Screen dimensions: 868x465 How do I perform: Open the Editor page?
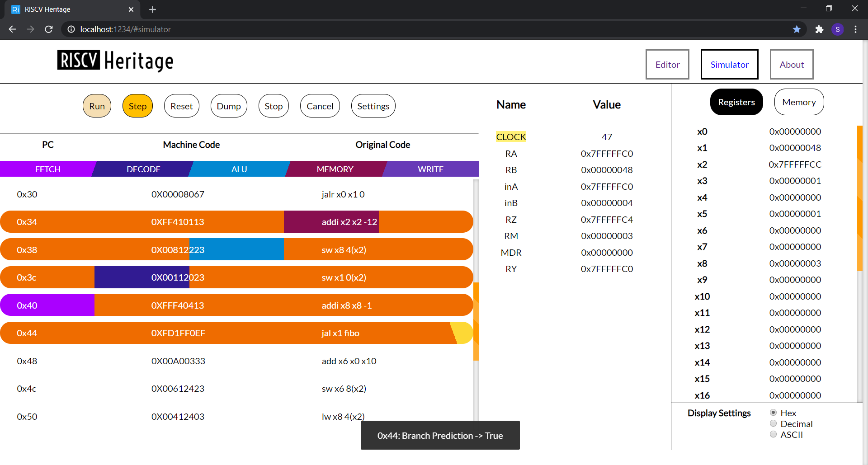(x=667, y=65)
